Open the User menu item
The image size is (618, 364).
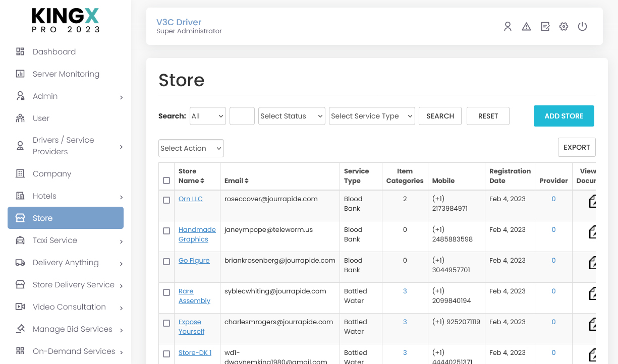(41, 118)
